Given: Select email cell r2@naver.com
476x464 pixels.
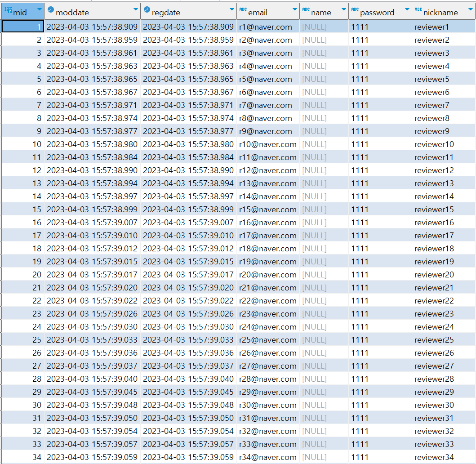Looking at the screenshot, I should pyautogui.click(x=268, y=40).
